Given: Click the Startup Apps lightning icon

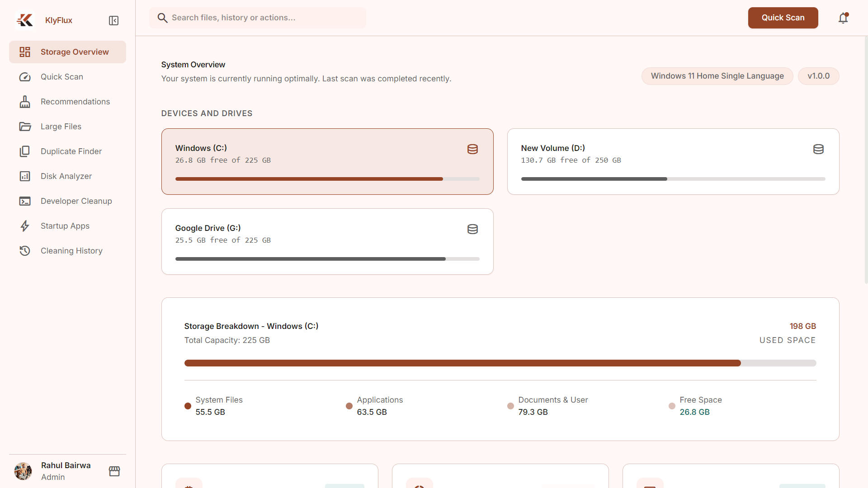Looking at the screenshot, I should click(25, 226).
